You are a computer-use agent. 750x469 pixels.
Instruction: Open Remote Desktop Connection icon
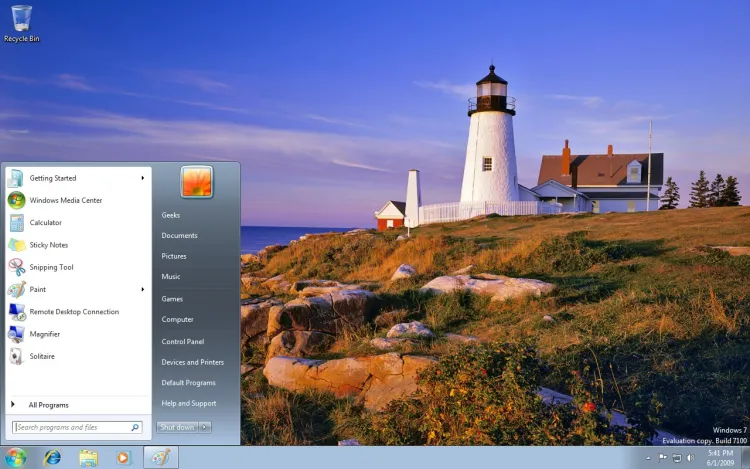point(16,312)
